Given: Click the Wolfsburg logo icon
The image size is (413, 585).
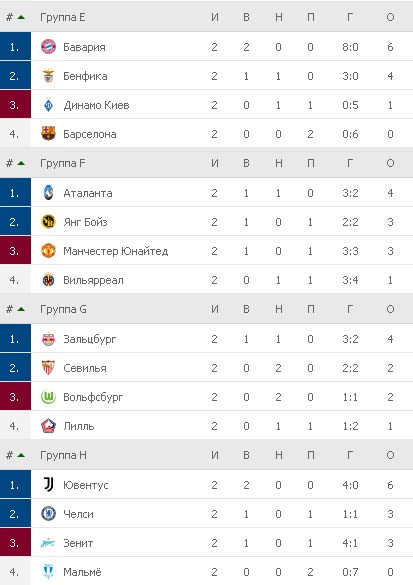Looking at the screenshot, I should pos(49,397).
